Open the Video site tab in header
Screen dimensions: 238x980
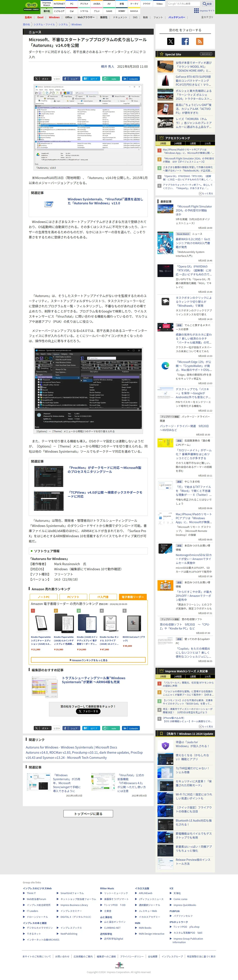coord(159,4)
